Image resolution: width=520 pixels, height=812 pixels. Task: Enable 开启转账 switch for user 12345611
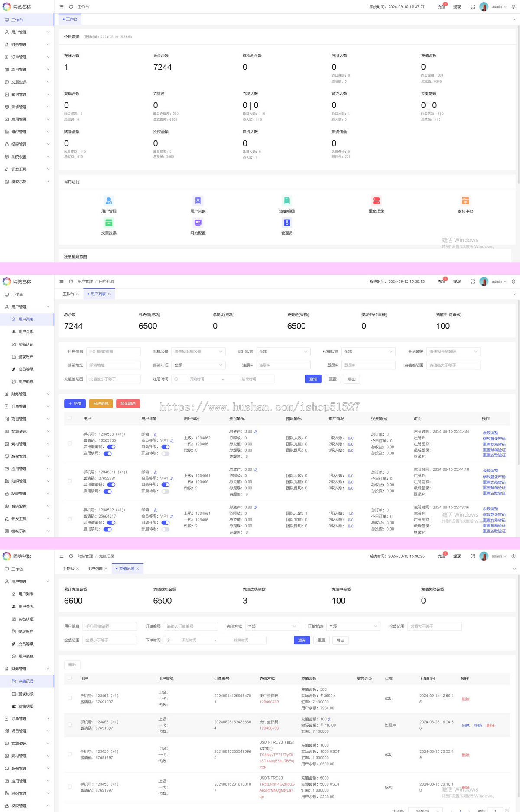point(166,491)
